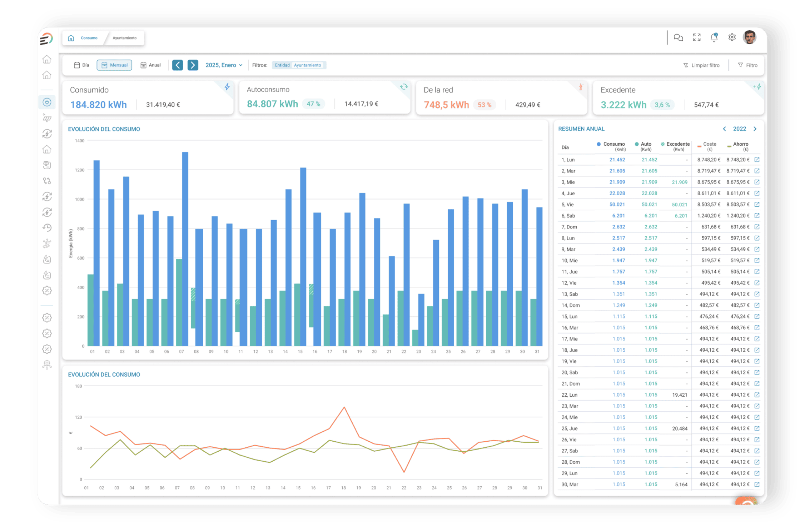Open the detail link icon for row 1, Lun

click(x=757, y=160)
